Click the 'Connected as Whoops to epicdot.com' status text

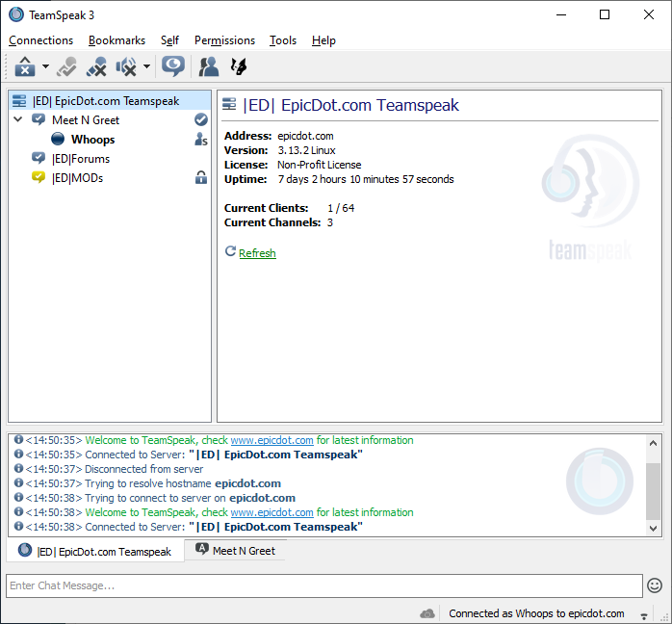point(536,613)
